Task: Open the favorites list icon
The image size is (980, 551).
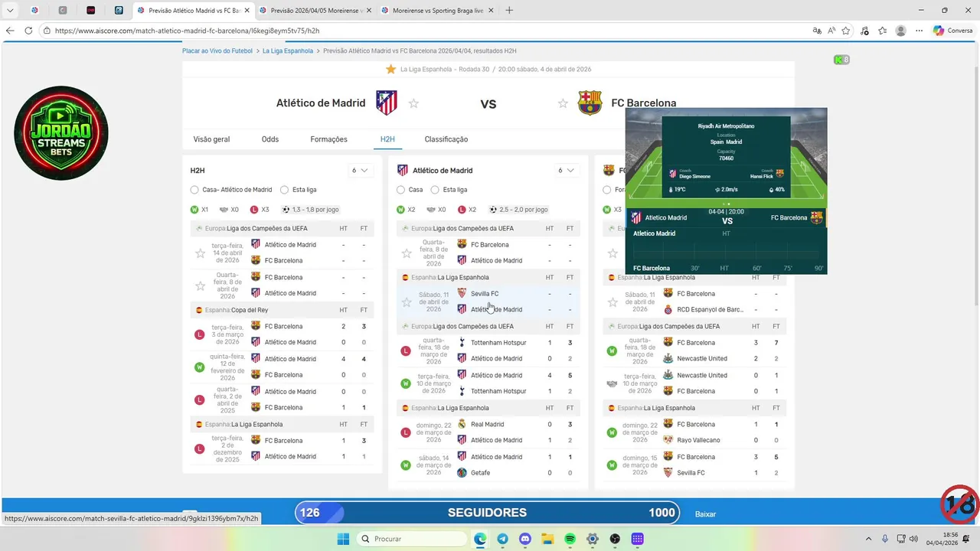Action: click(883, 31)
